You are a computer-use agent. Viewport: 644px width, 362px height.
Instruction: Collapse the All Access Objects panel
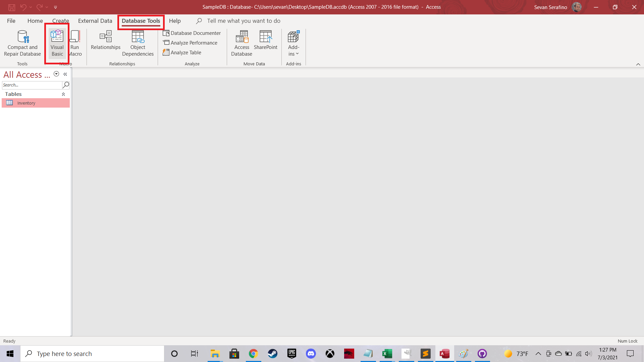point(65,74)
